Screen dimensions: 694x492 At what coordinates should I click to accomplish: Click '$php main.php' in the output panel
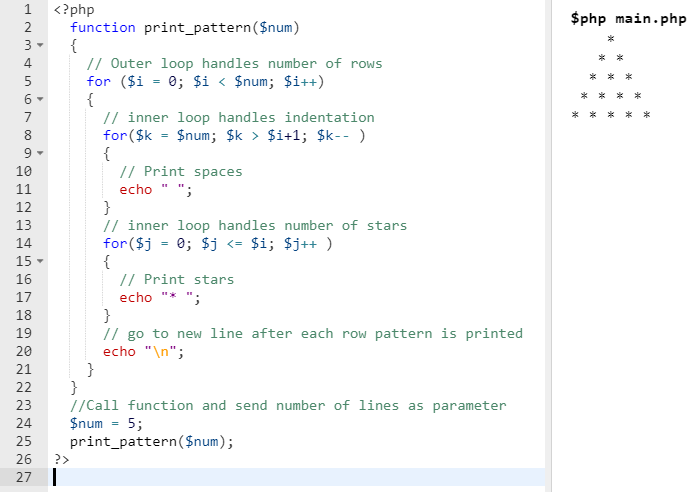628,19
